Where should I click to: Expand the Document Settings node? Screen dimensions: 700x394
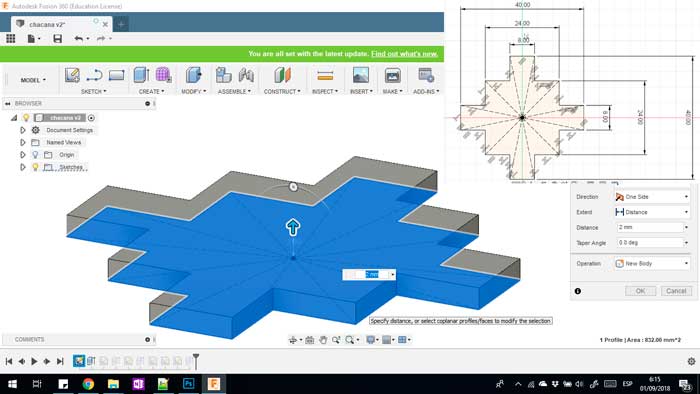tap(23, 130)
